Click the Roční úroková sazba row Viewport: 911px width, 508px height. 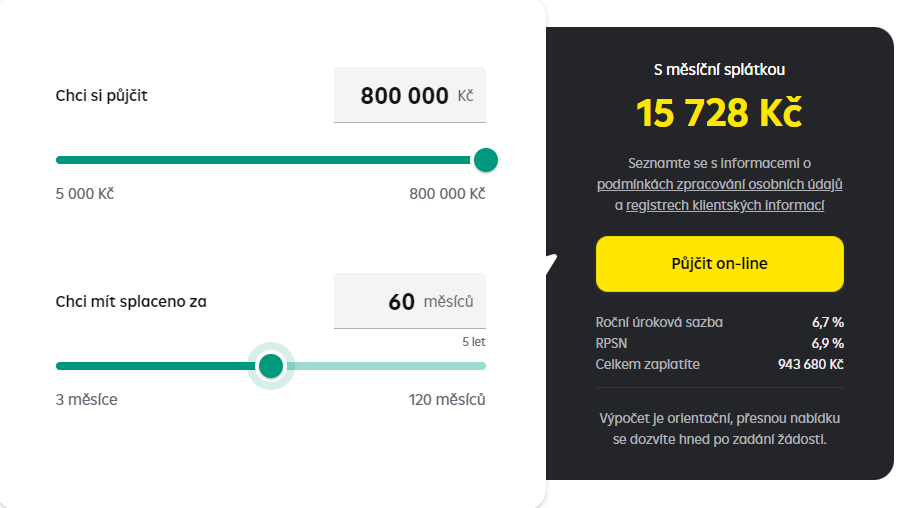pyautogui.click(x=719, y=323)
